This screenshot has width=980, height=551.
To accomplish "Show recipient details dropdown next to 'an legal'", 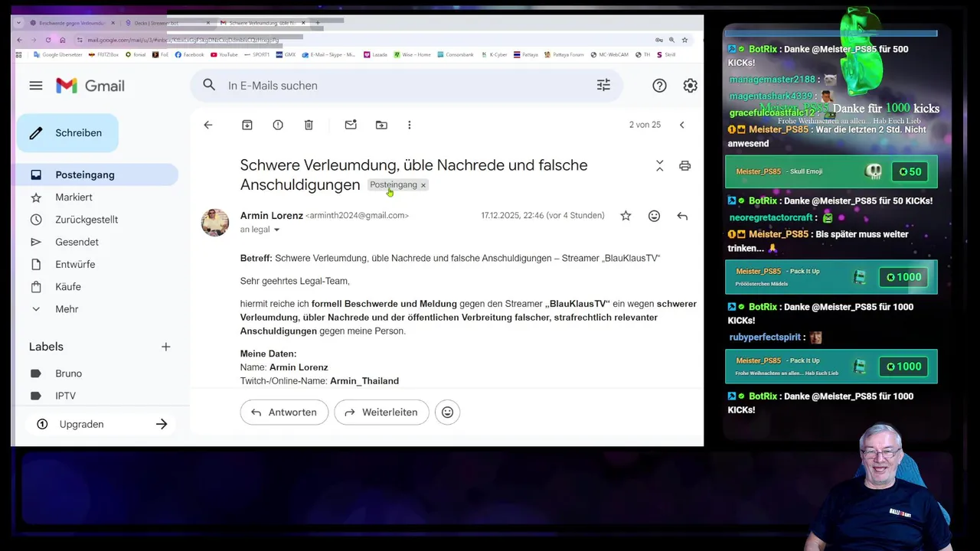I will pyautogui.click(x=276, y=230).
